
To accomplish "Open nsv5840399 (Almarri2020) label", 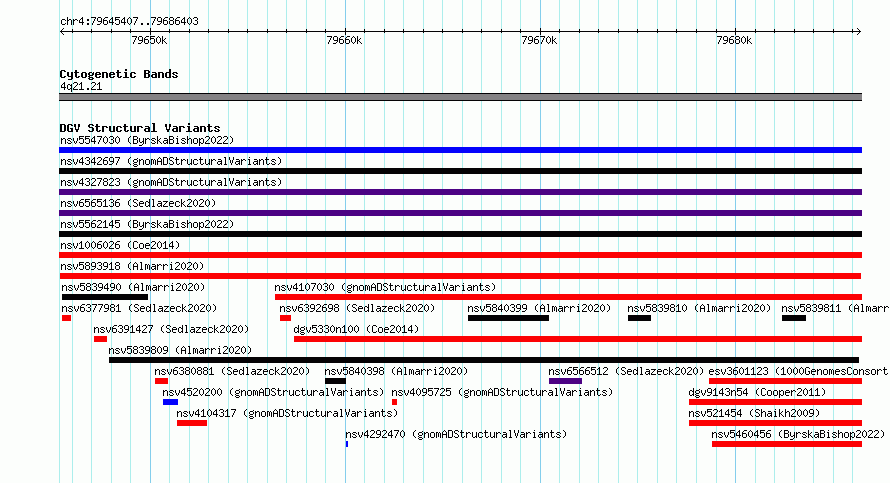I will (x=539, y=308).
